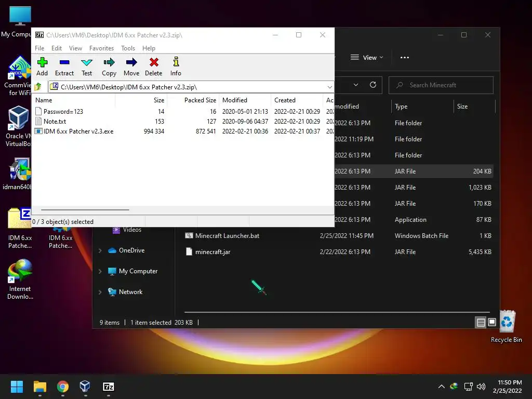Sort archive list by Size column
This screenshot has height=399, width=532.
coord(141,100)
